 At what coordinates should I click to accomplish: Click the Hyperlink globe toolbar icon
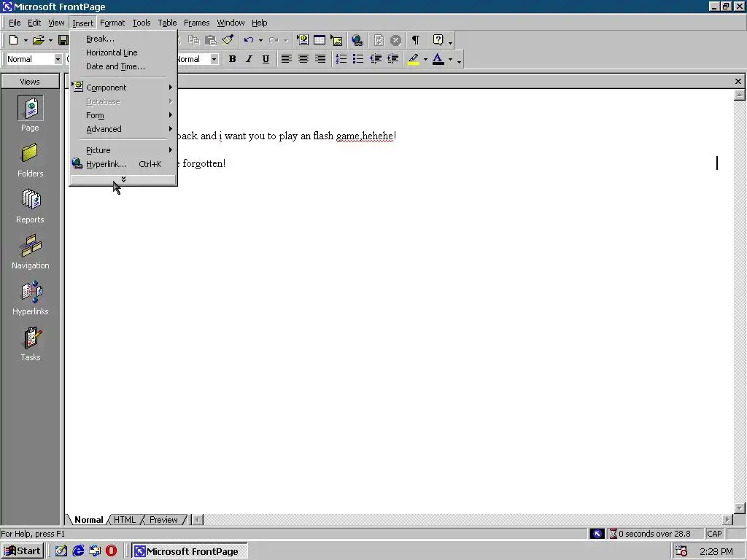(x=357, y=41)
